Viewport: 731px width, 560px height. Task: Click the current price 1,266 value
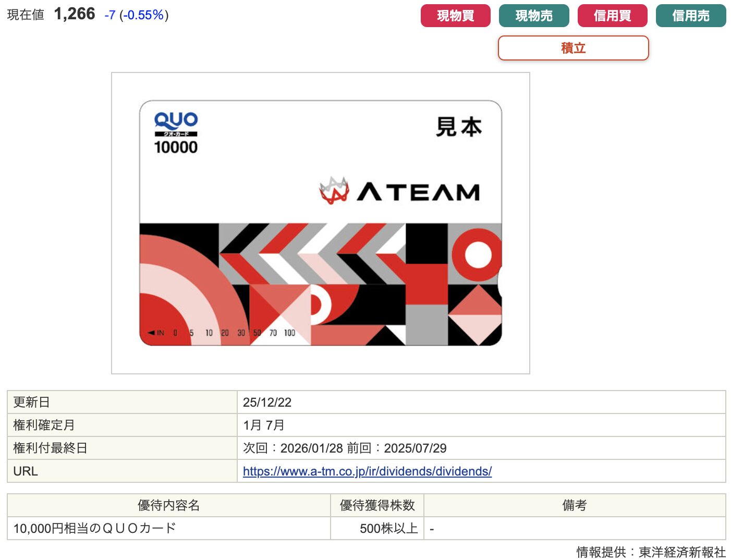75,14
